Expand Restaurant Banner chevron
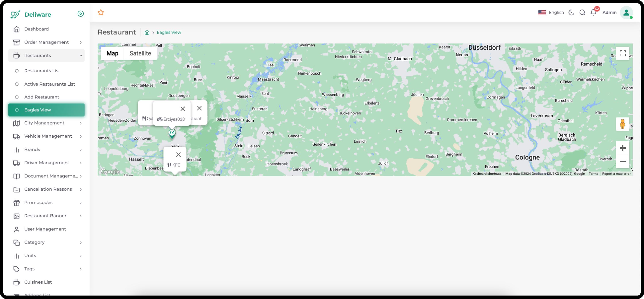The width and height of the screenshot is (644, 299). (81, 216)
